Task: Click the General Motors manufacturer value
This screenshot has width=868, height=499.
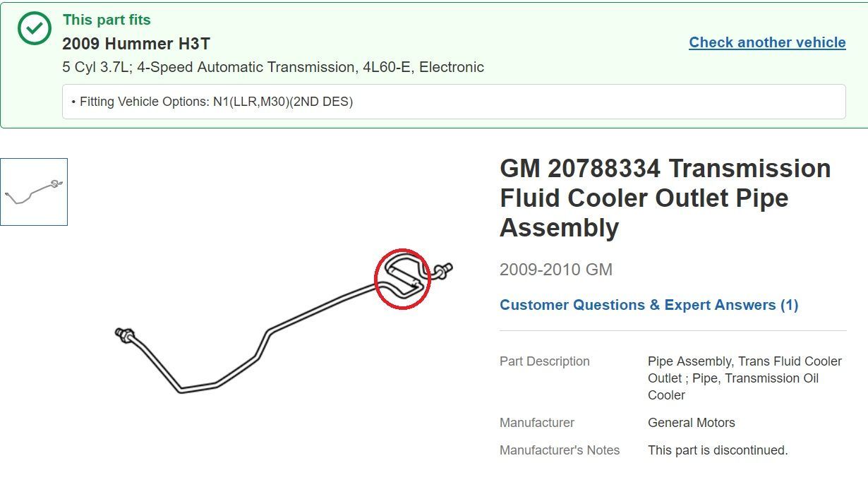Action: tap(691, 423)
